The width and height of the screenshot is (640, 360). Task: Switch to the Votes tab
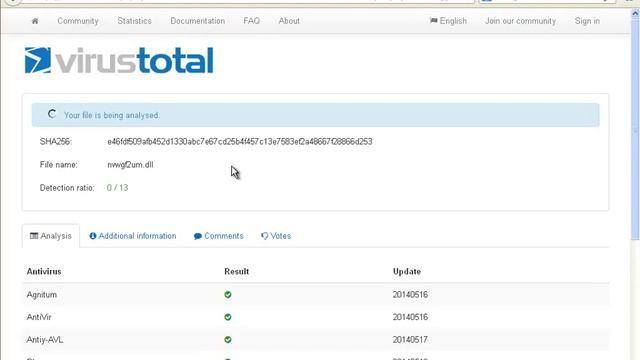(276, 236)
